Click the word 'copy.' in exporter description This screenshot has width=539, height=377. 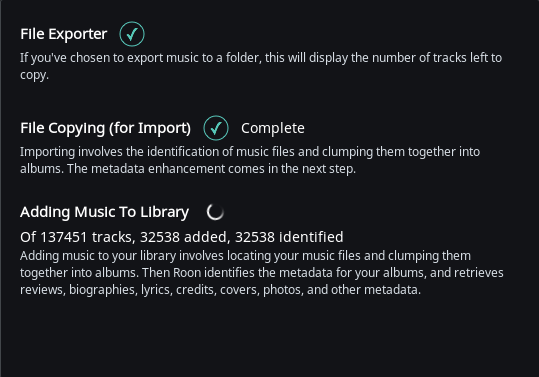click(x=34, y=75)
